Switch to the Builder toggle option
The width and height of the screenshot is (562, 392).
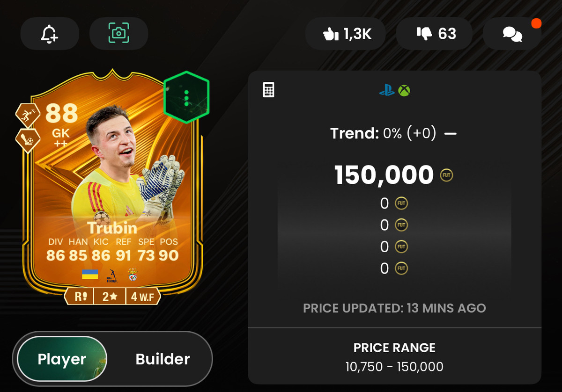(x=163, y=359)
